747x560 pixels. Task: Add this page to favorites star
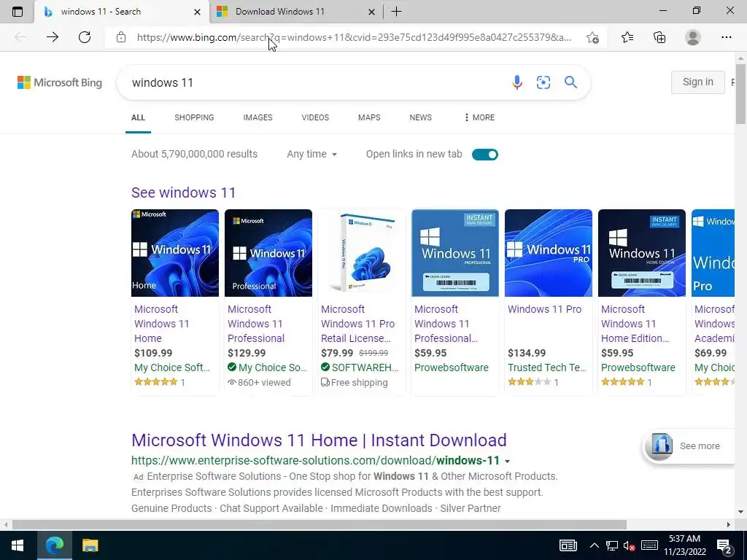pyautogui.click(x=592, y=37)
